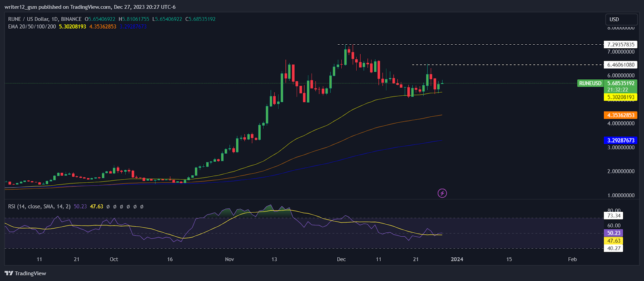This screenshot has height=281, width=644.
Task: Click the 2024 label on the time axis
Action: click(457, 259)
